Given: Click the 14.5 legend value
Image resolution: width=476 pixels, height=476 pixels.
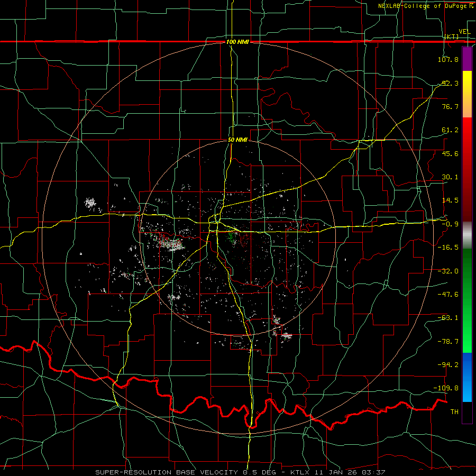Looking at the screenshot, I should coord(450,200).
